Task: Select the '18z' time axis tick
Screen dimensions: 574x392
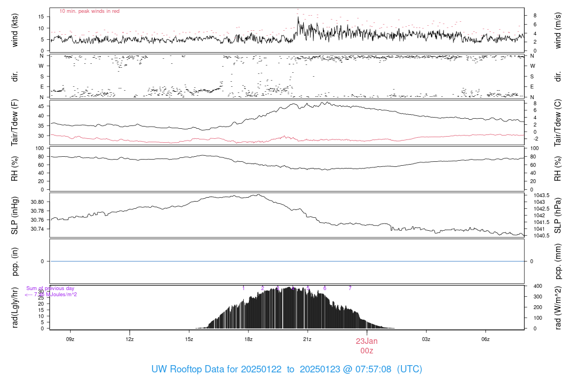Action: pyautogui.click(x=248, y=339)
